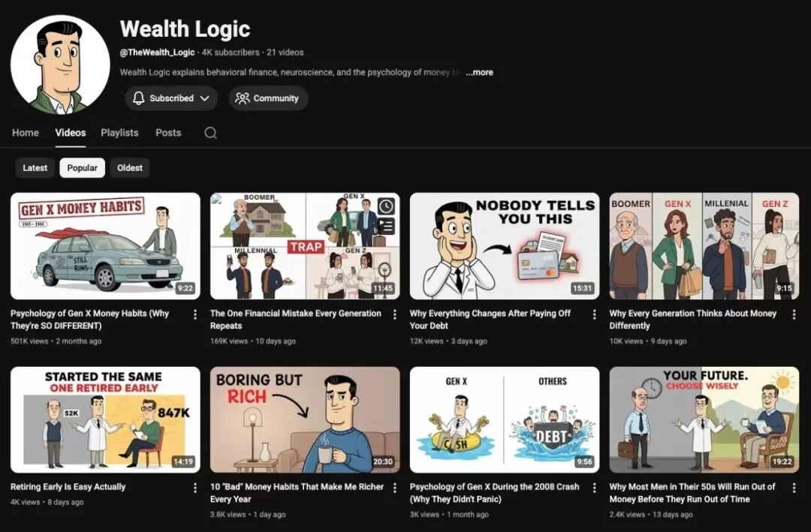Image resolution: width=811 pixels, height=532 pixels.
Task: Select the Popular sort chip
Action: click(82, 167)
